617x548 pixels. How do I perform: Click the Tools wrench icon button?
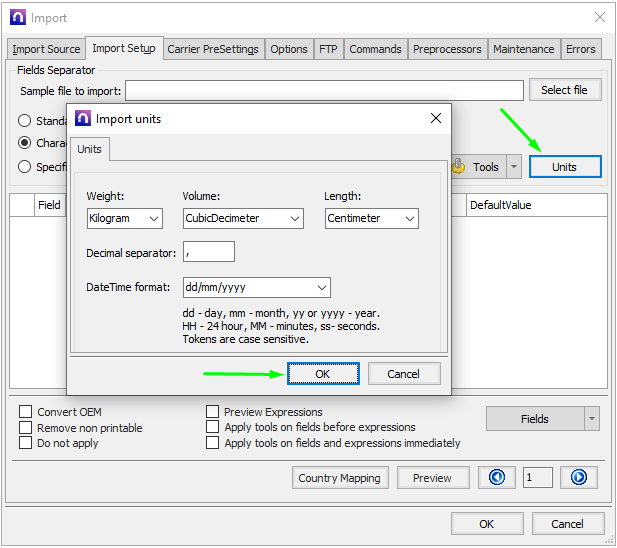(478, 167)
